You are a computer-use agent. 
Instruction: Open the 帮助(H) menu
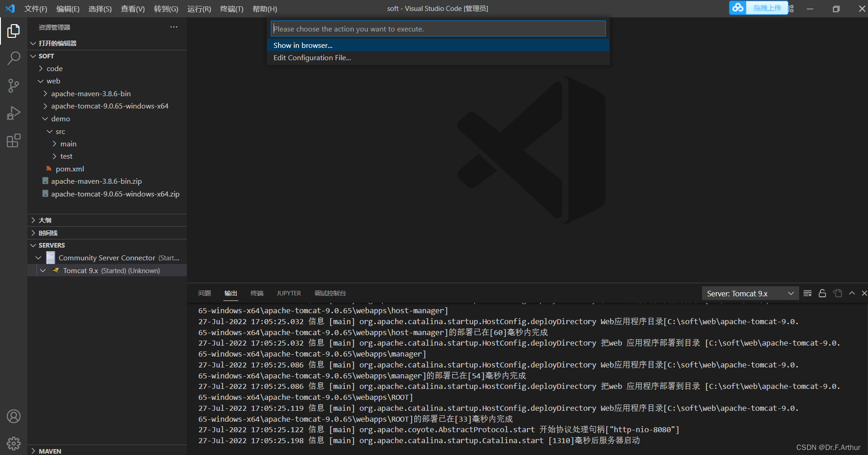(x=265, y=9)
